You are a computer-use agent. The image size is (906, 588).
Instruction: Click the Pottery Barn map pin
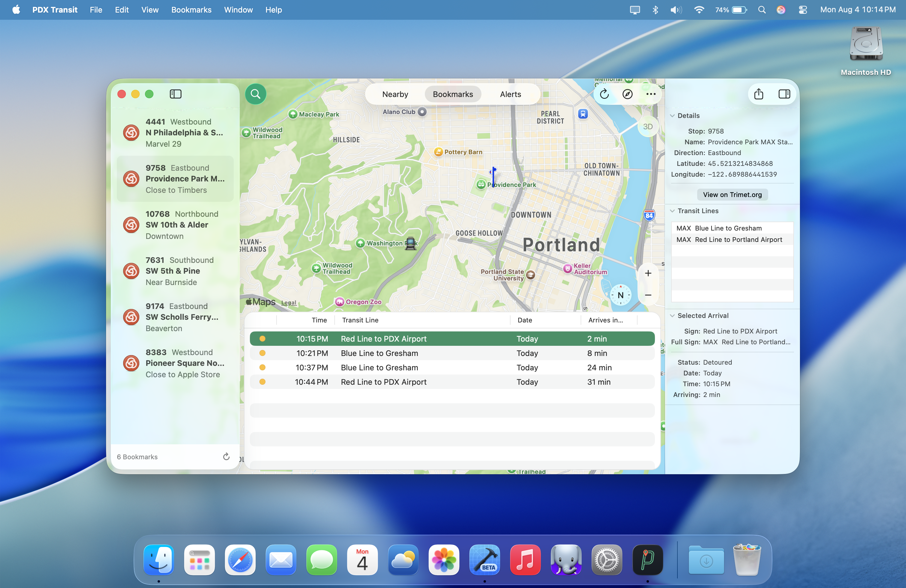438,152
